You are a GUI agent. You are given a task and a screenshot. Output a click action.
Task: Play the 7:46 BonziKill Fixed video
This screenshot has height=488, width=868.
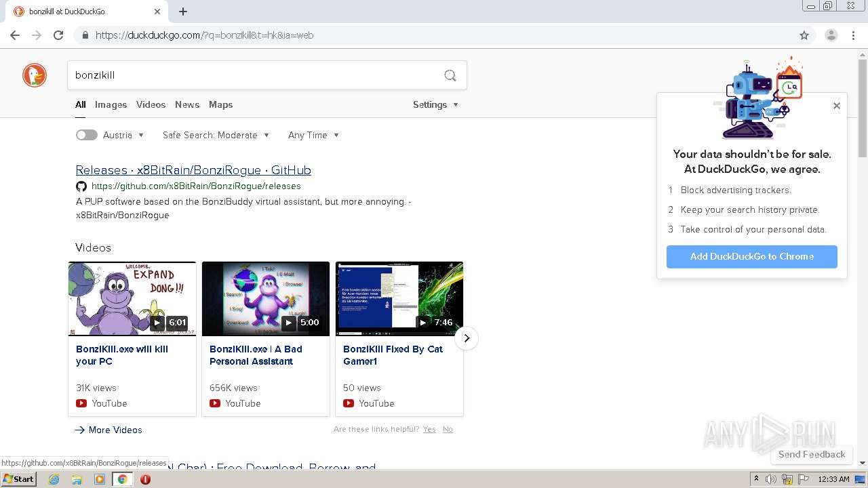click(x=399, y=299)
